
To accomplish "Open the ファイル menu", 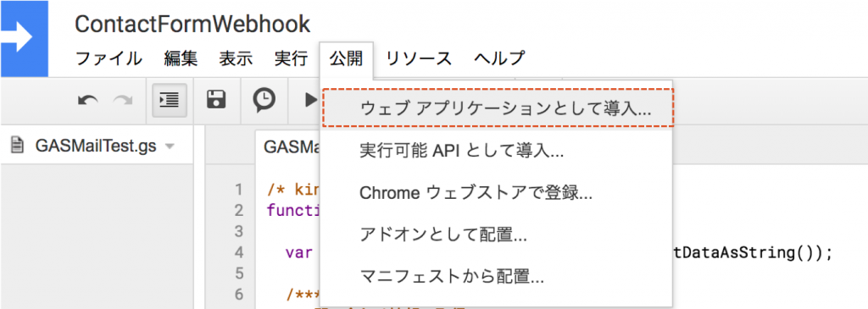I will 108,58.
